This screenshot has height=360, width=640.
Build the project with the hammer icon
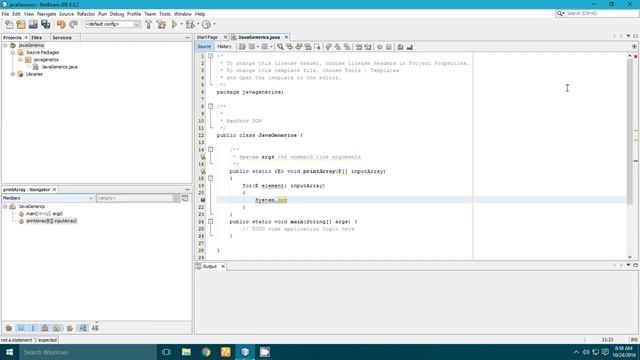[x=149, y=24]
